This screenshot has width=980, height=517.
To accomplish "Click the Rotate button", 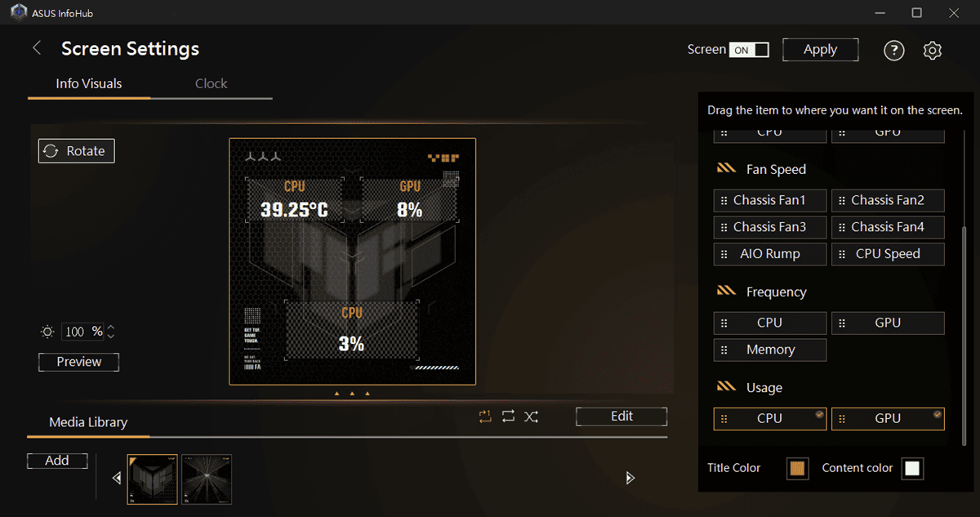I will 77,151.
